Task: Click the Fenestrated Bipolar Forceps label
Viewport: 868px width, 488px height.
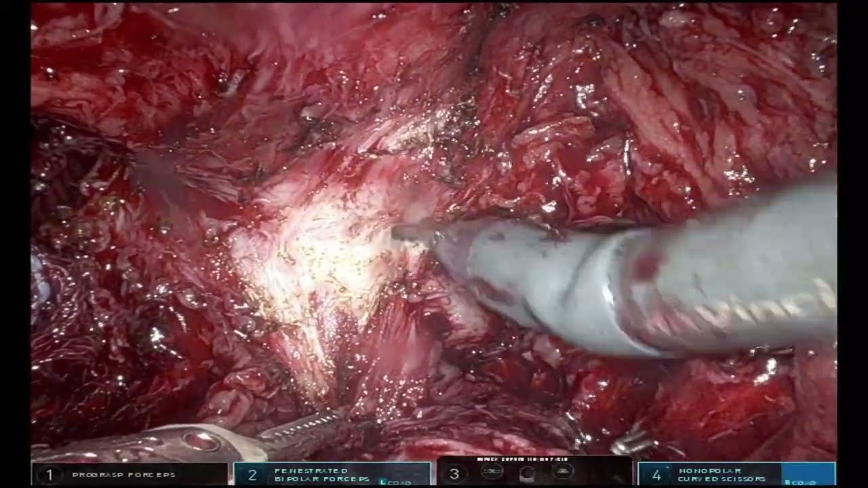Action: coord(321,474)
